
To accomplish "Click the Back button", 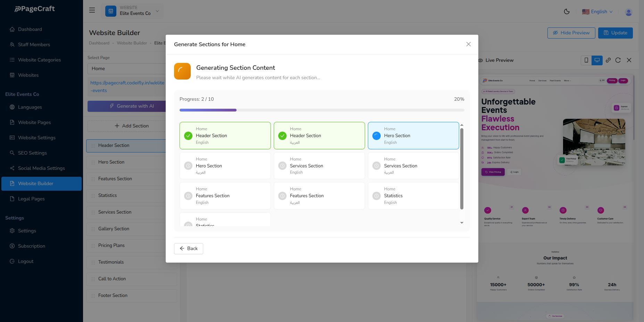I will pyautogui.click(x=188, y=248).
